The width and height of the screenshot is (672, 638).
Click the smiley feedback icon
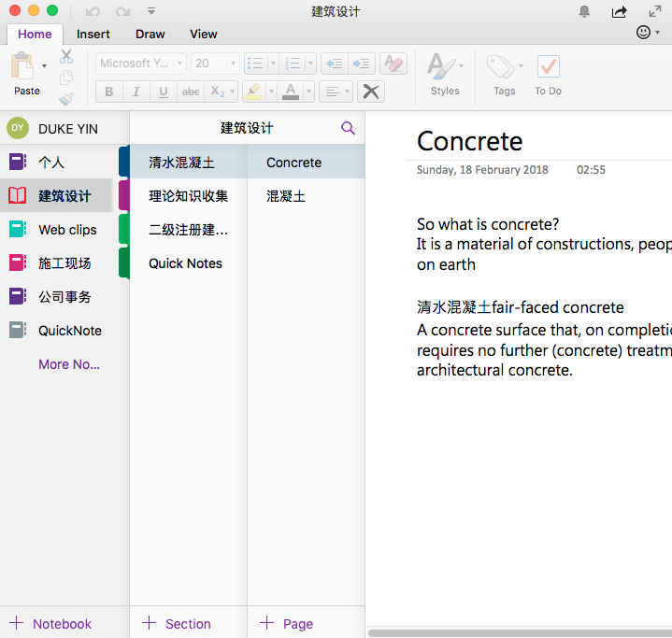tap(643, 33)
